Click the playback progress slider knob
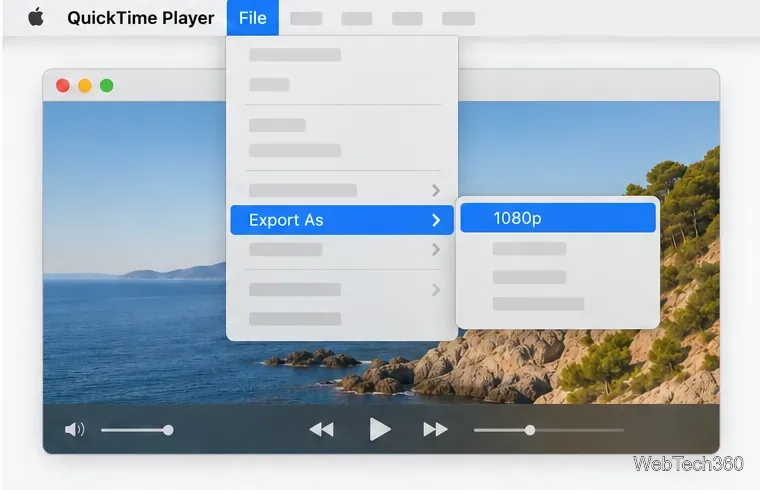The height and width of the screenshot is (490, 760). (x=530, y=430)
